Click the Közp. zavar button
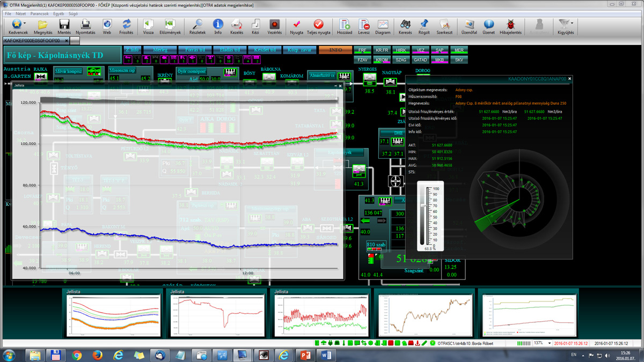 [x=300, y=50]
